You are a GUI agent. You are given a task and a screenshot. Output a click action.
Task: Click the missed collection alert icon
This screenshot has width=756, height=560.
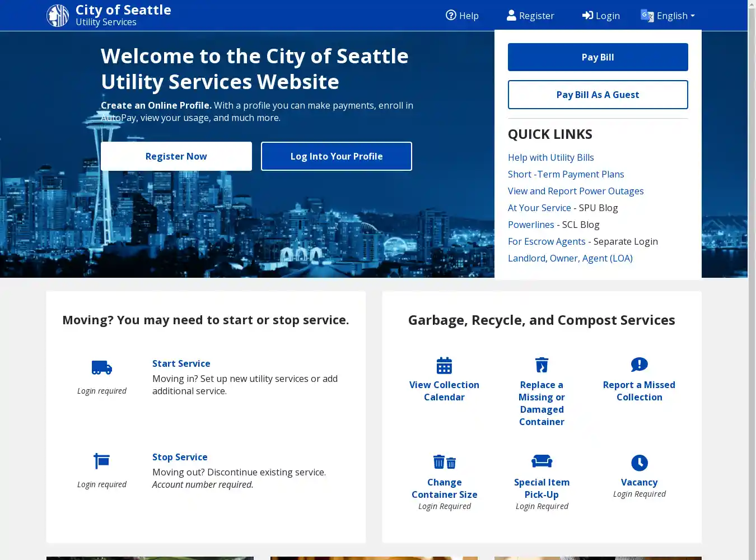[x=639, y=365]
